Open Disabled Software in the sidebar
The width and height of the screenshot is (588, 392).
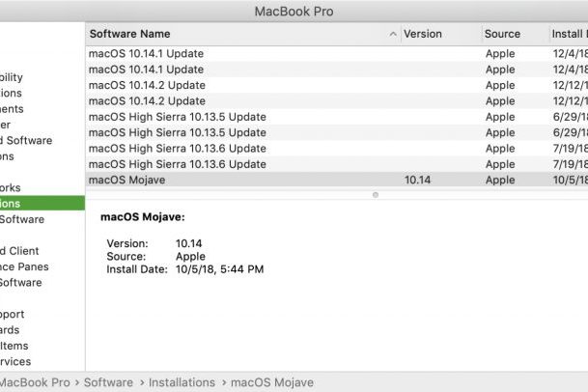(29, 140)
